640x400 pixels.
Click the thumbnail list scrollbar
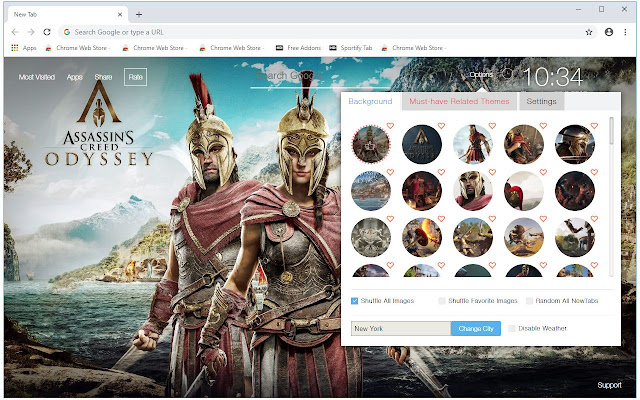click(611, 131)
